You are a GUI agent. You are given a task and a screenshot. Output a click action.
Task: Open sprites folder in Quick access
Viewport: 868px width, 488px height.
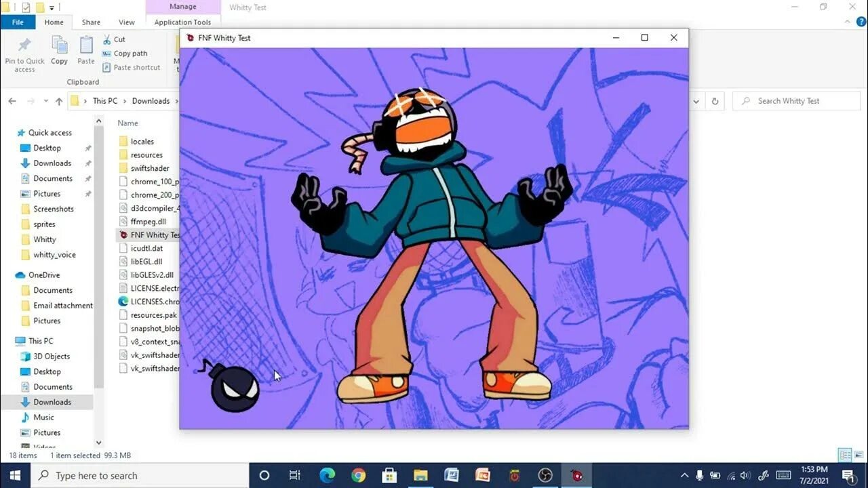coord(44,224)
